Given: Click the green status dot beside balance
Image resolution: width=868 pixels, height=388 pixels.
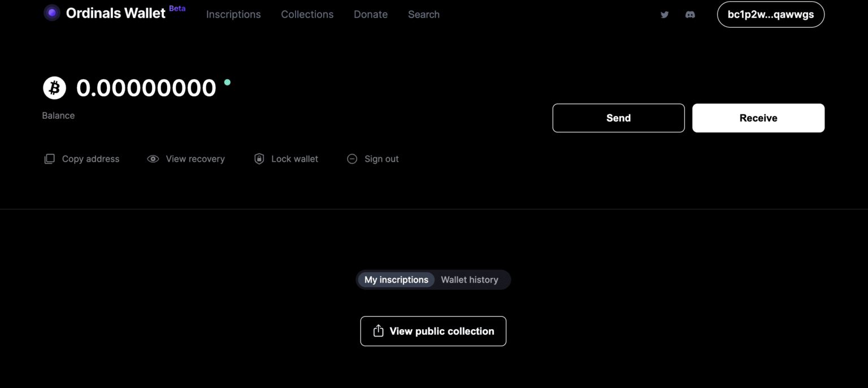Looking at the screenshot, I should coord(227,82).
